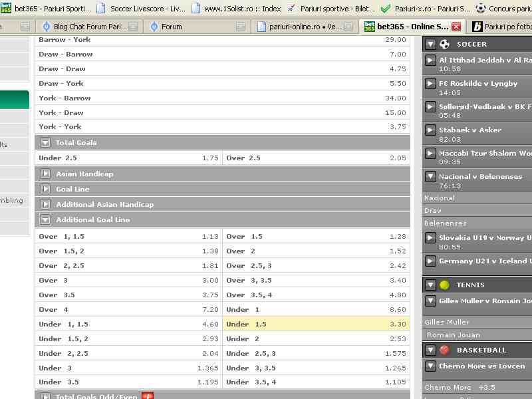532x399 pixels.
Task: Switch to the pariuri-online.ro tab
Action: [x=305, y=27]
